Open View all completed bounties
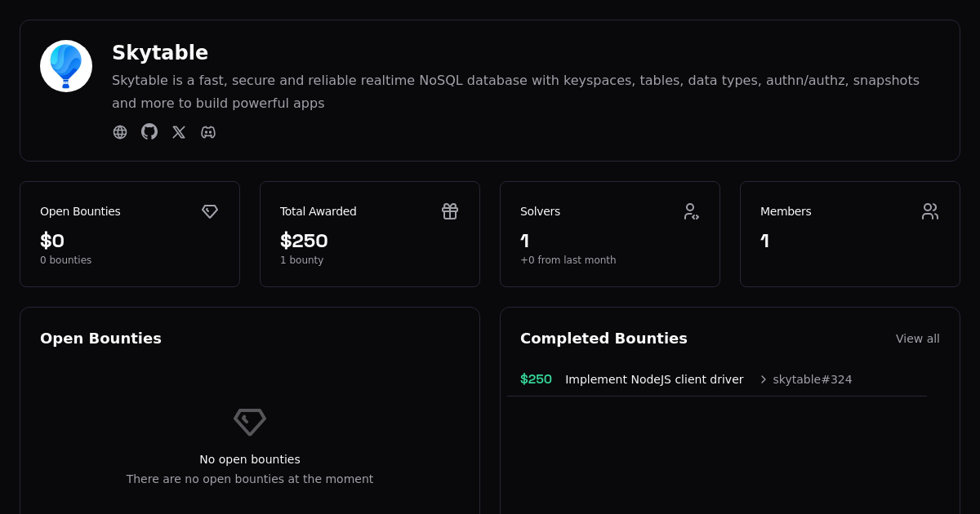The image size is (980, 514). pos(917,339)
